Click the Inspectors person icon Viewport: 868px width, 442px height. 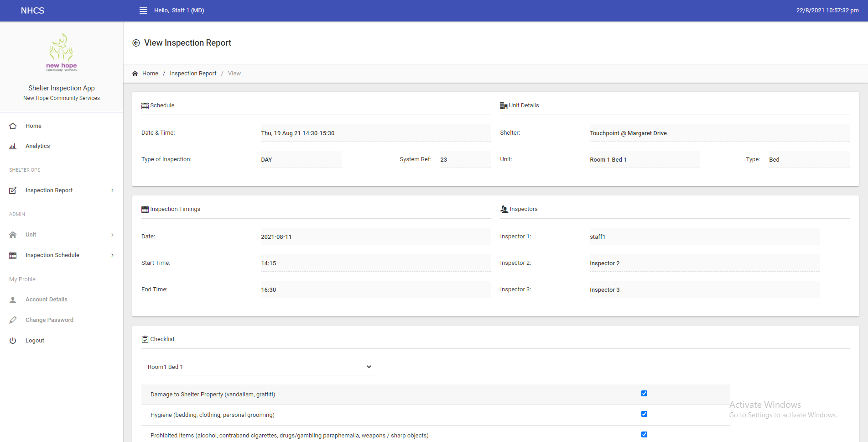[504, 209]
